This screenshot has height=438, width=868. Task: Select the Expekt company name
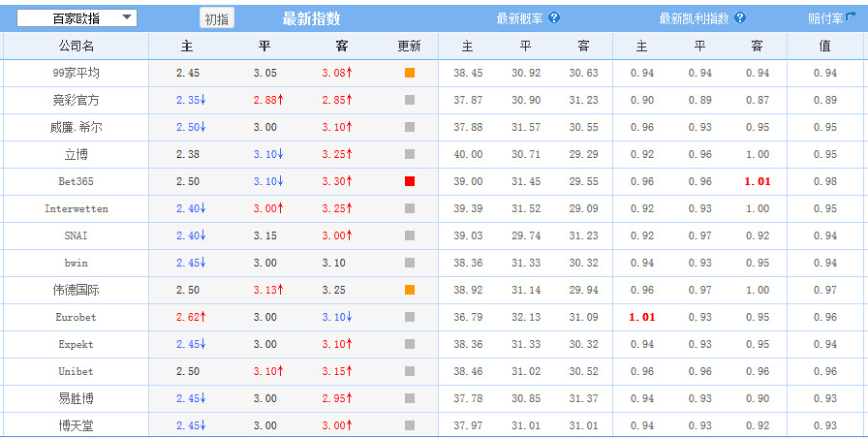pyautogui.click(x=77, y=344)
